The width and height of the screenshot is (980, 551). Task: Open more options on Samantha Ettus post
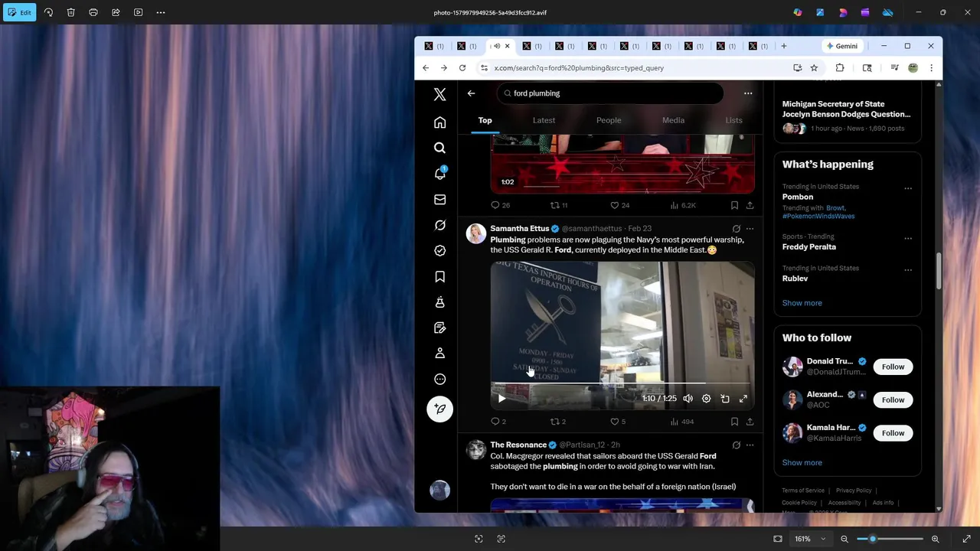(750, 229)
